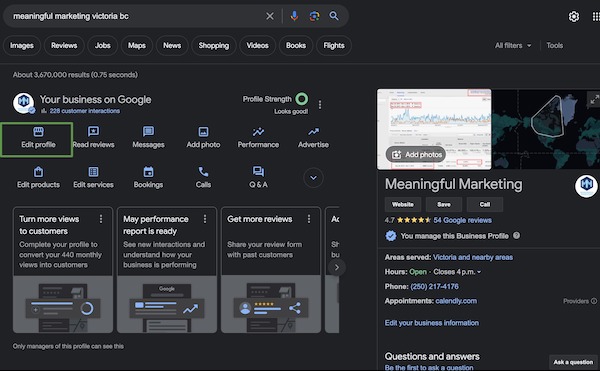The width and height of the screenshot is (600, 371).
Task: Open Advertise option
Action: click(x=313, y=137)
